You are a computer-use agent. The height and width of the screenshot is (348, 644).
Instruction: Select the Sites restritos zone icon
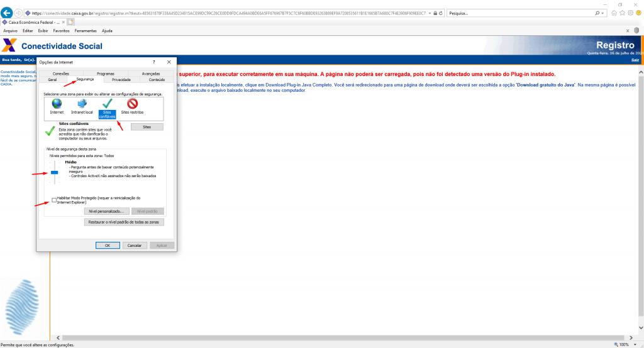(132, 104)
